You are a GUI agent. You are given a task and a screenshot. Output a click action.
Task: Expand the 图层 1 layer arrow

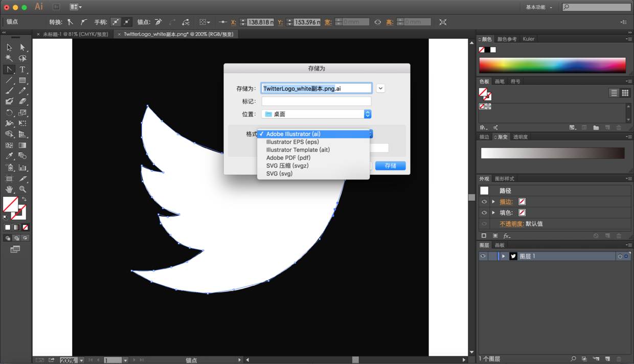[x=504, y=256]
